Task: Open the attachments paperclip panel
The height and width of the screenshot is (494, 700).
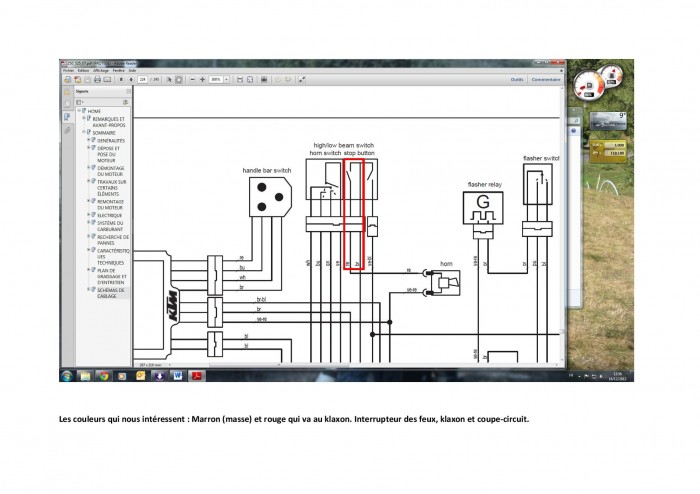Action: [67, 130]
